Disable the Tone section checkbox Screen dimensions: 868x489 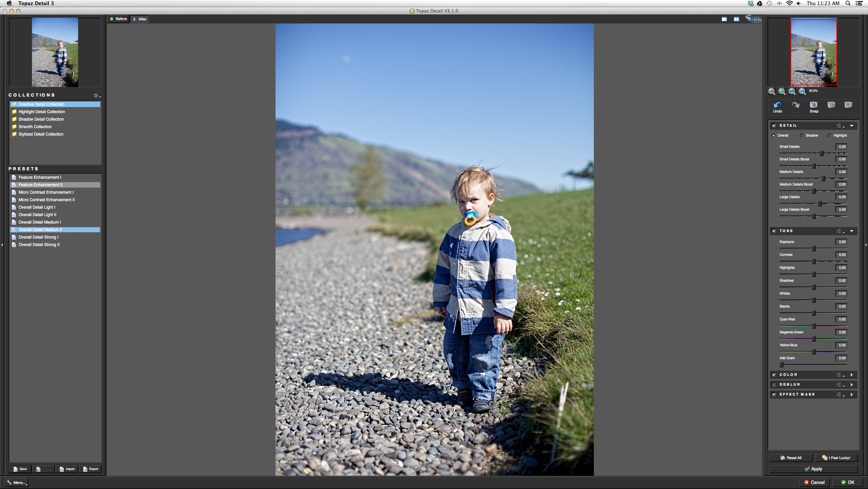point(774,231)
